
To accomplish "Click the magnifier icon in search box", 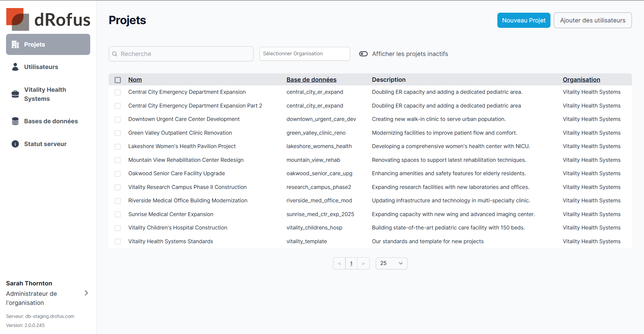I will point(115,54).
